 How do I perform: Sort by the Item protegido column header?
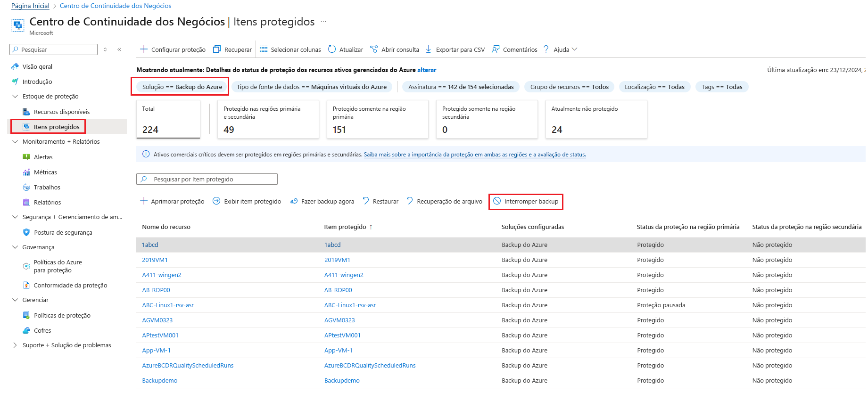pyautogui.click(x=345, y=227)
